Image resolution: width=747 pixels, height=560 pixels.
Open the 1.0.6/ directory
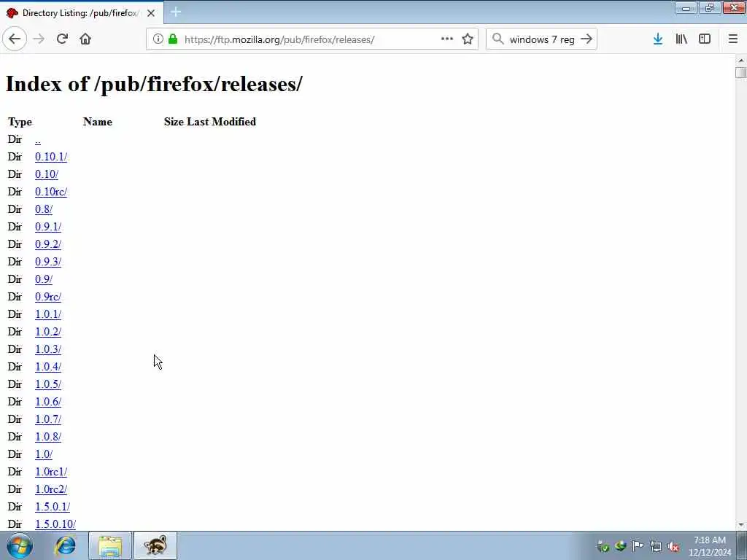tap(48, 402)
